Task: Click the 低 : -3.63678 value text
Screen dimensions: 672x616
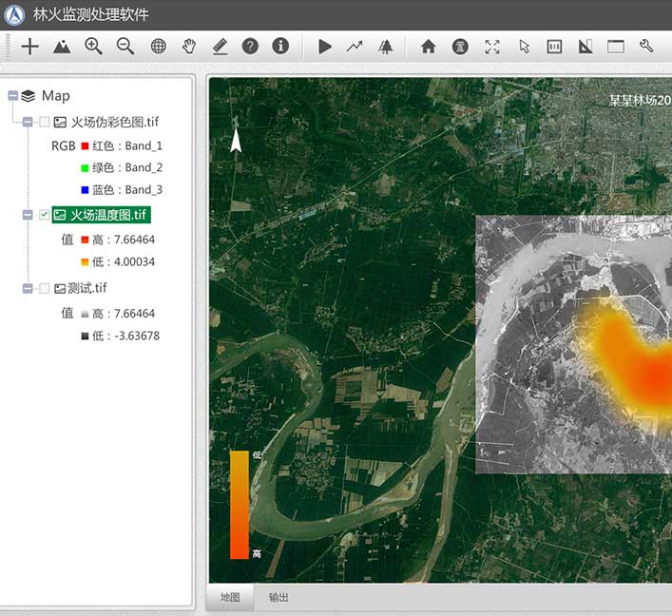Action: (126, 336)
